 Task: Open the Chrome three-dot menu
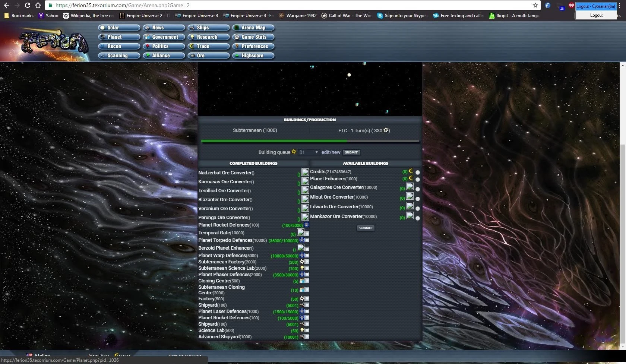point(620,6)
